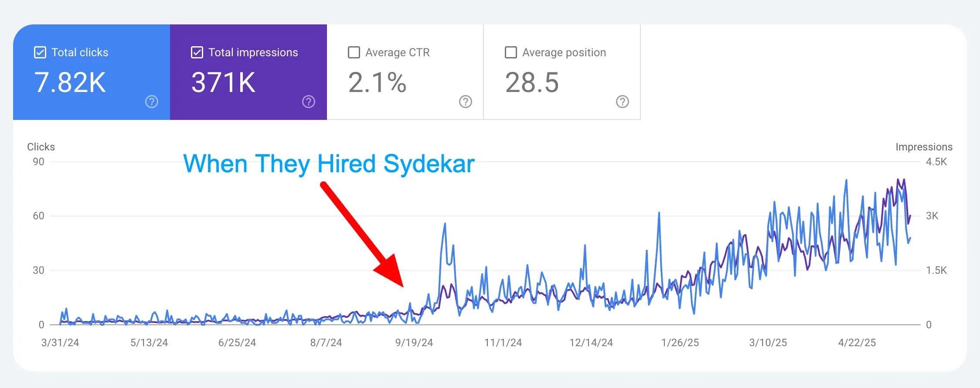Select the 28.5 average position value
Screen dimensions: 980x388
click(x=532, y=82)
